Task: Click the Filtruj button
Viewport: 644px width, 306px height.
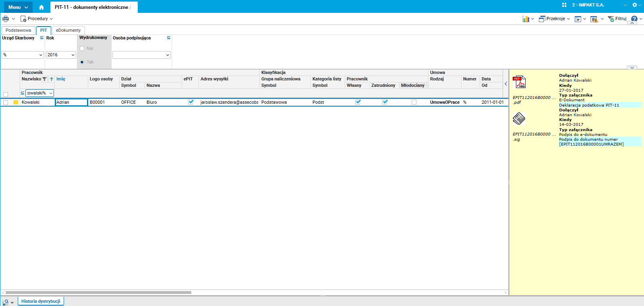Action: point(617,19)
